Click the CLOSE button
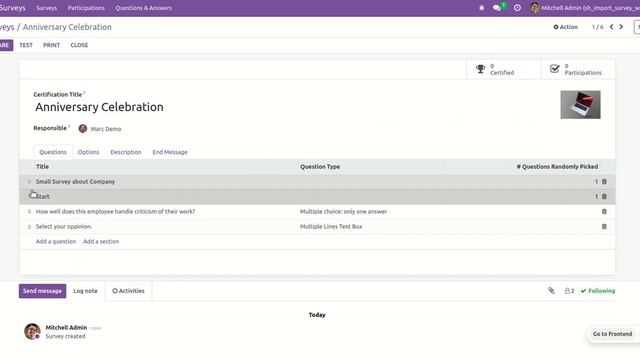 click(x=79, y=45)
